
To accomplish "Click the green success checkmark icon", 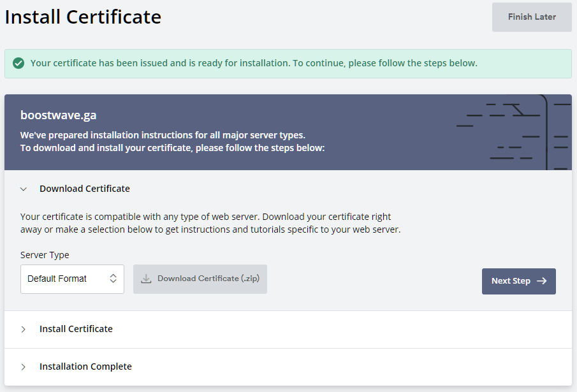I will coord(18,63).
